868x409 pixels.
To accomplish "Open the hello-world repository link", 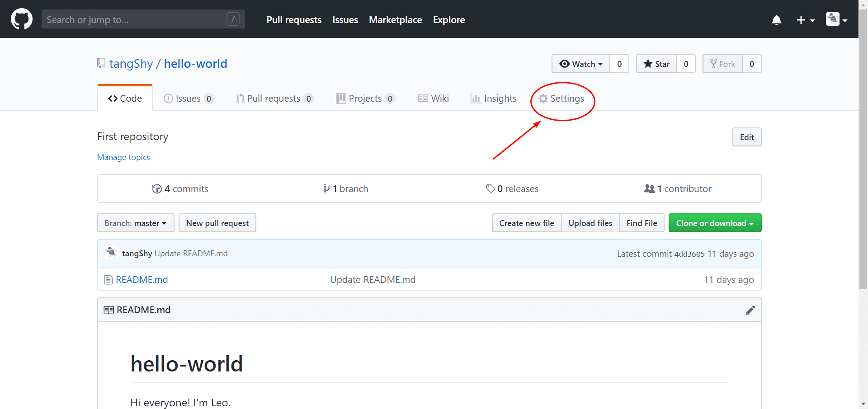I will point(196,64).
